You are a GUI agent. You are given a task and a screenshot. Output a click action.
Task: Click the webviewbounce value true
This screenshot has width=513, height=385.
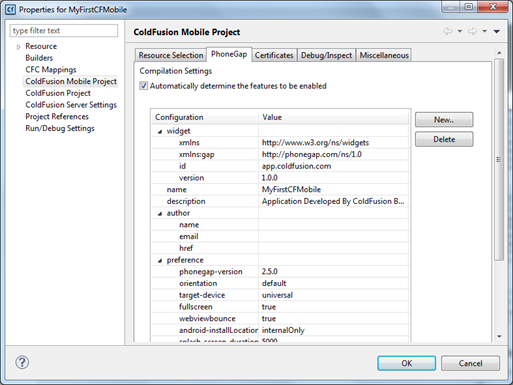(269, 318)
